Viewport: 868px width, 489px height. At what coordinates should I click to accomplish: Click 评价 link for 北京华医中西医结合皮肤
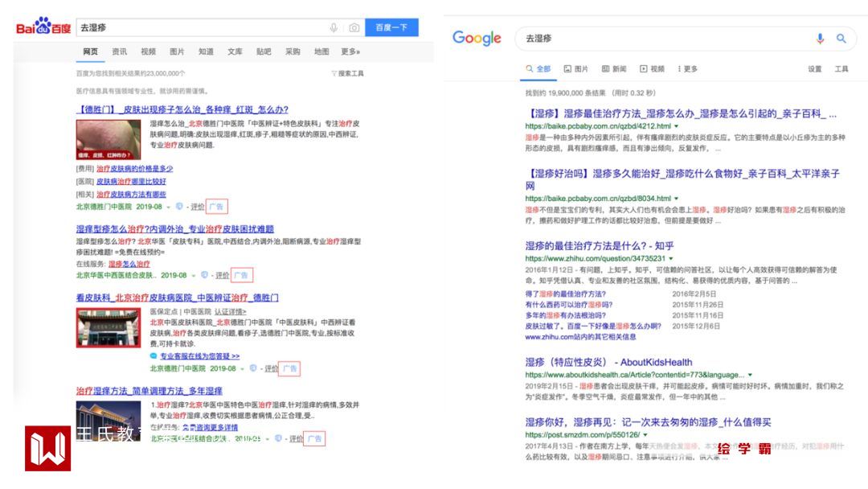click(222, 275)
